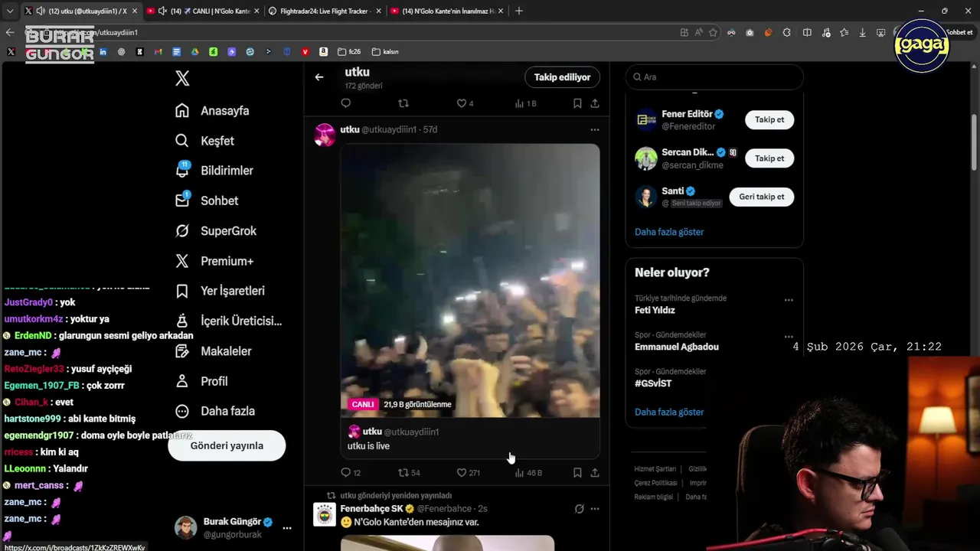Reply to the top post above utku's video
980x551 pixels.
tap(346, 103)
